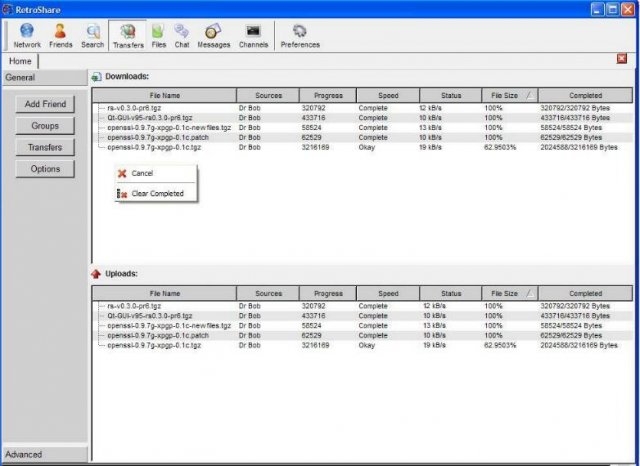Choose Clear Completed in context menu

[157, 193]
